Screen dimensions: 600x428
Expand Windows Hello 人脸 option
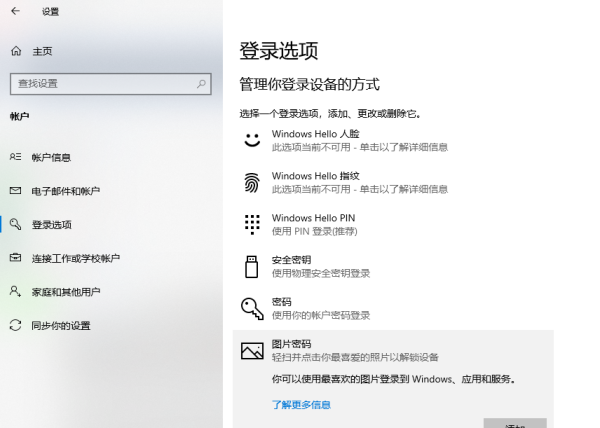(393, 140)
